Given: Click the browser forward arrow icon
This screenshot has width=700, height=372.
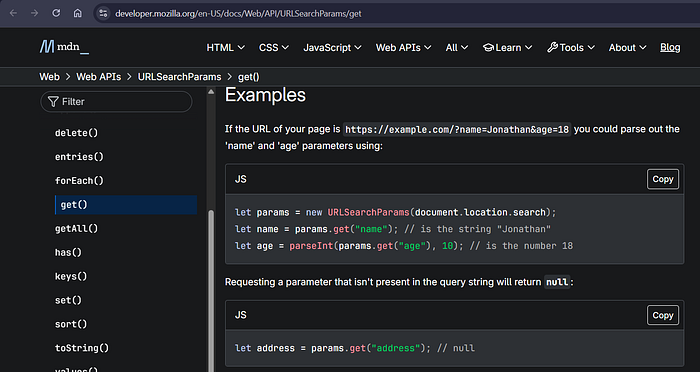Looking at the screenshot, I should pos(34,13).
